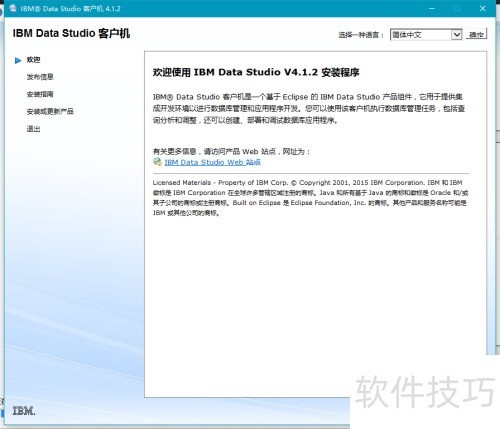Click the IBM Data Studio 客户机 header title
The width and height of the screenshot is (500, 429).
71,33
